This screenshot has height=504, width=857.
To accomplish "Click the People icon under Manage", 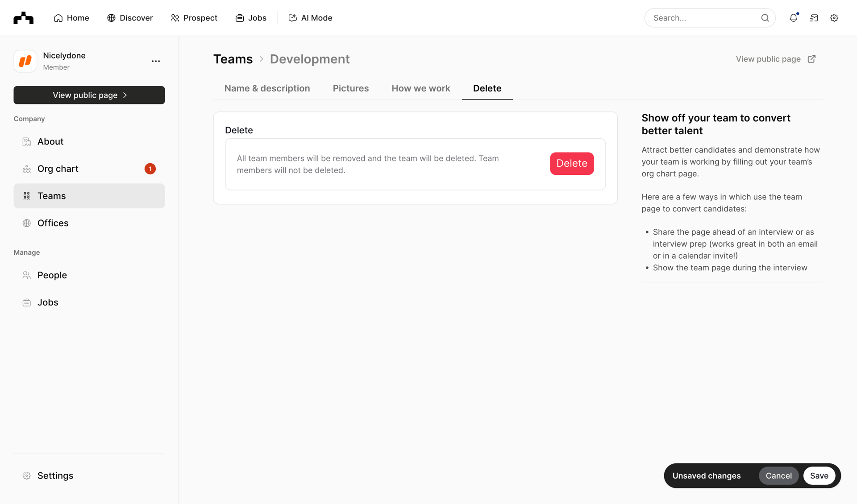I will 26,275.
